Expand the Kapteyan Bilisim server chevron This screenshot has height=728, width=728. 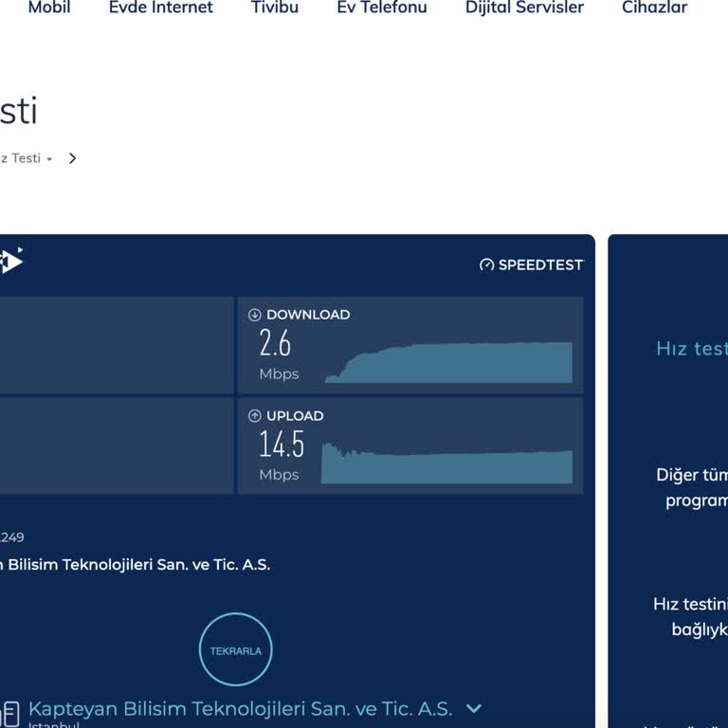coord(474,708)
